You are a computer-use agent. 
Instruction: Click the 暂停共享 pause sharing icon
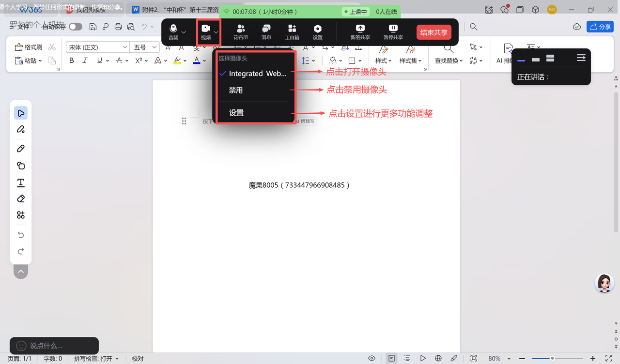point(393,31)
